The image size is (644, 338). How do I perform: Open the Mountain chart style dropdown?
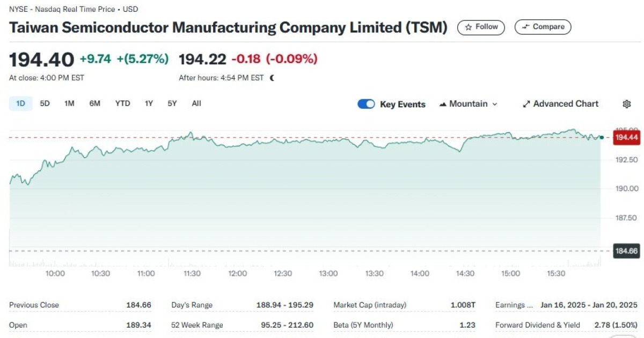(467, 104)
